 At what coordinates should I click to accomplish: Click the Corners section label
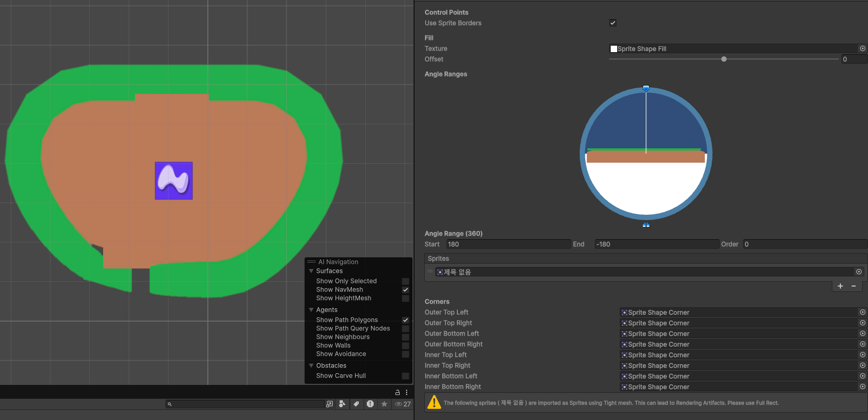tap(437, 301)
